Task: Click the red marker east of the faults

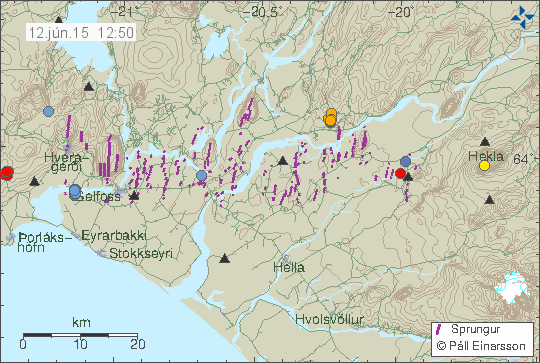Action: pyautogui.click(x=400, y=173)
